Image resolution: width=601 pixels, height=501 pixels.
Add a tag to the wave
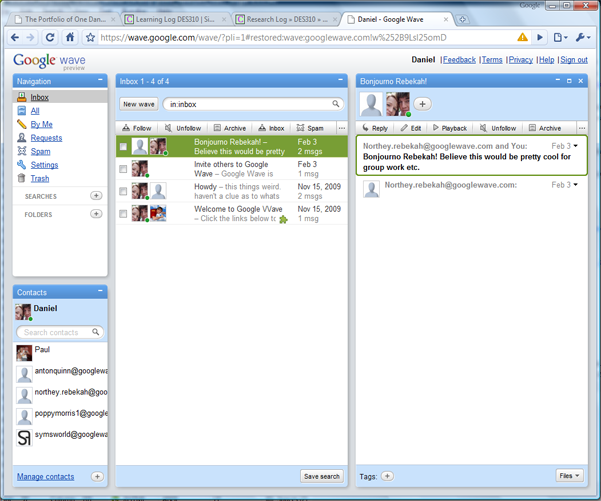click(388, 476)
